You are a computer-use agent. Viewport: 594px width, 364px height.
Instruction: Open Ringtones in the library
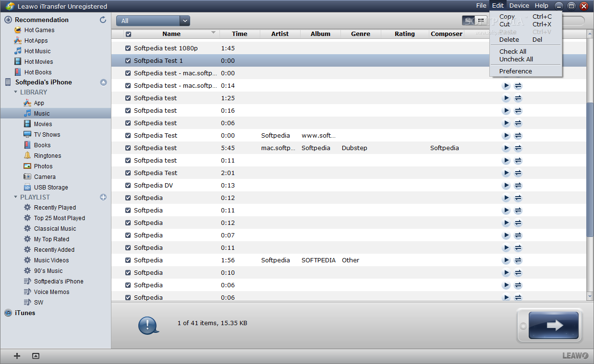(x=47, y=156)
